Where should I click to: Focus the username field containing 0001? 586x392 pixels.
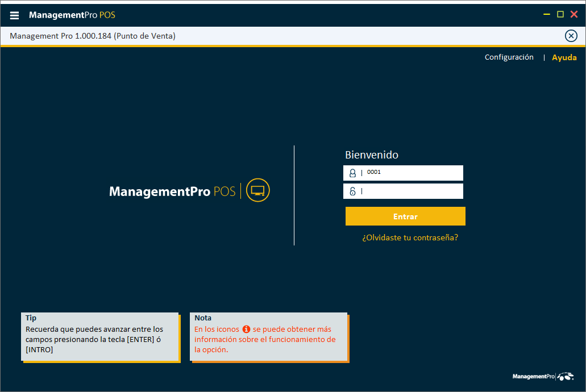coord(403,173)
